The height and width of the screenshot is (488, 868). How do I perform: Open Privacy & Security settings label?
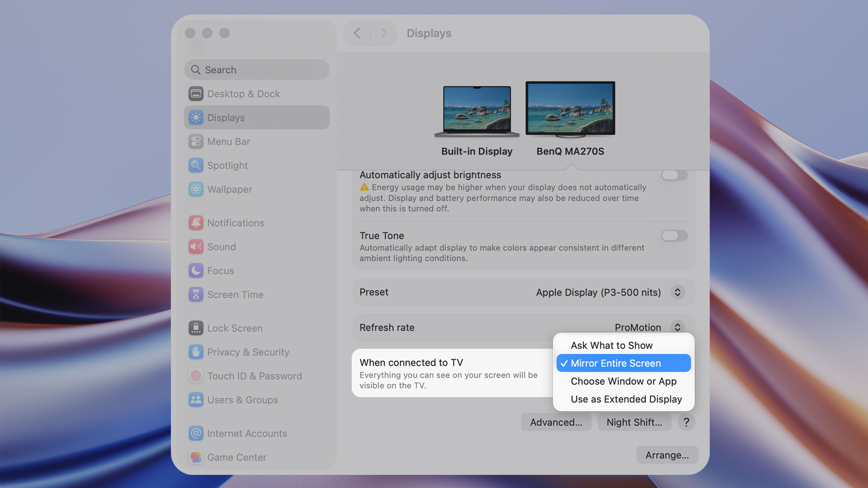pos(248,352)
